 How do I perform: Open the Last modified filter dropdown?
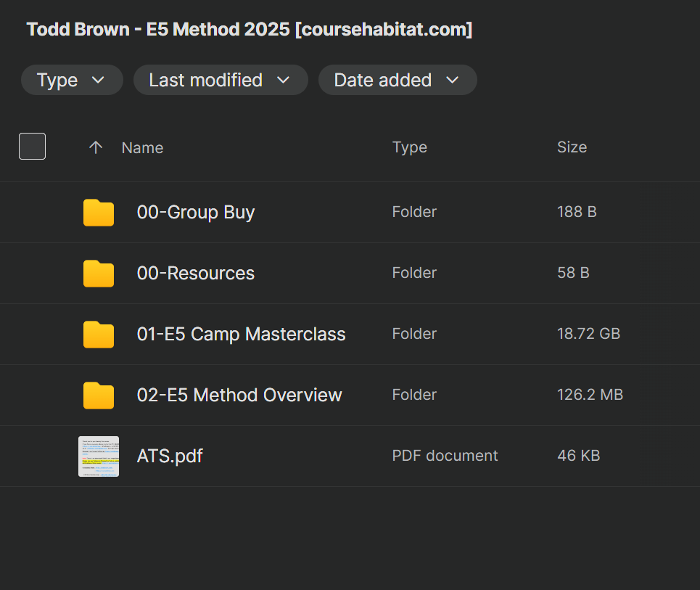click(x=220, y=80)
